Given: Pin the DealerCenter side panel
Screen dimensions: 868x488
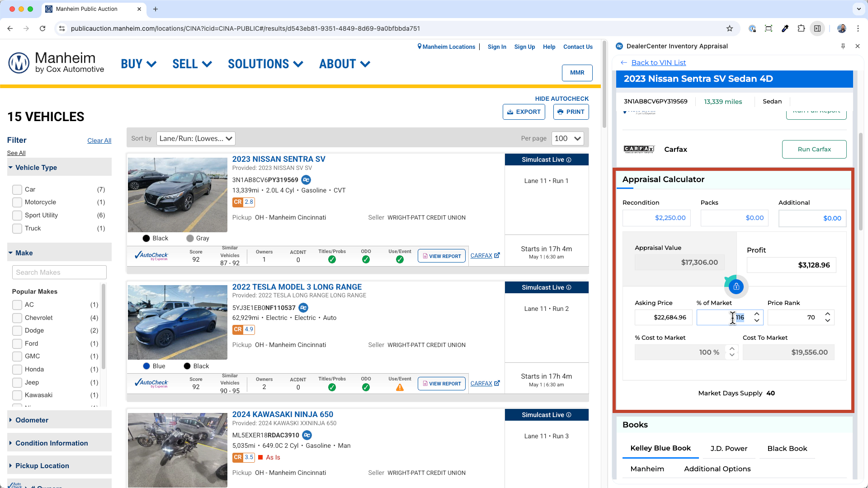Looking at the screenshot, I should click(843, 46).
